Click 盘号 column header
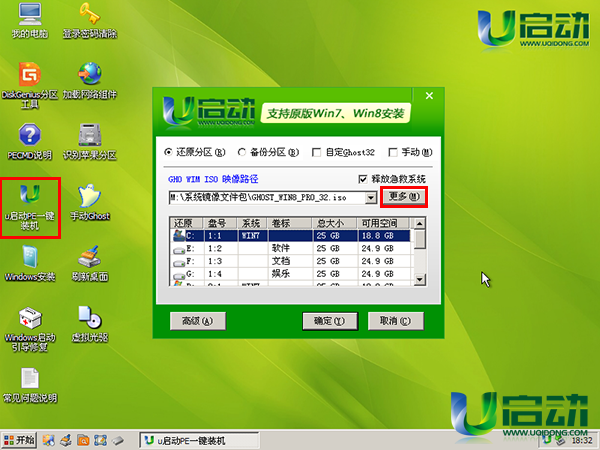600x450 pixels. click(221, 223)
